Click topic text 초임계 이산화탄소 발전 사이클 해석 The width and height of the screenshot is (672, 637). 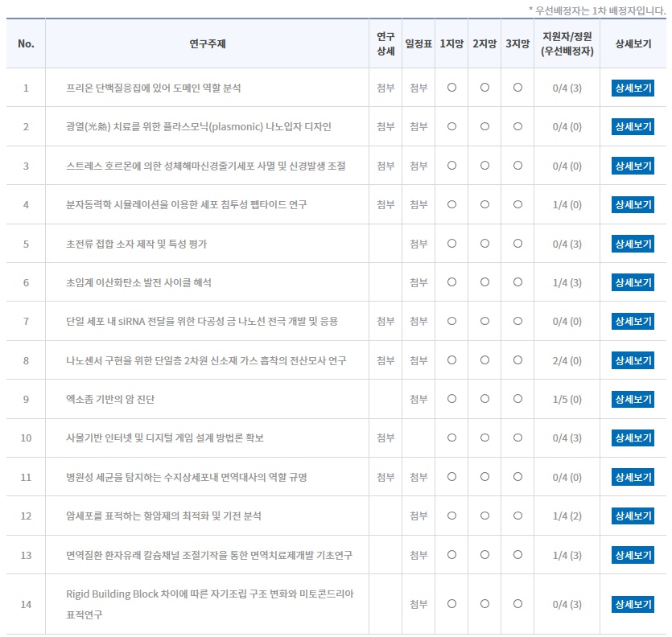[138, 282]
